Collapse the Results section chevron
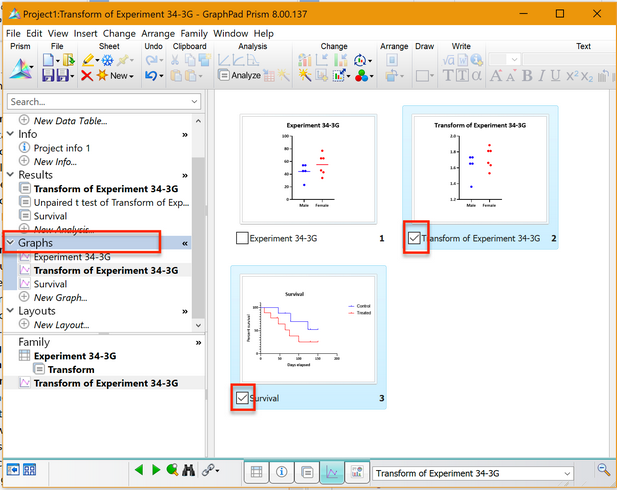The image size is (617, 490). point(185,175)
